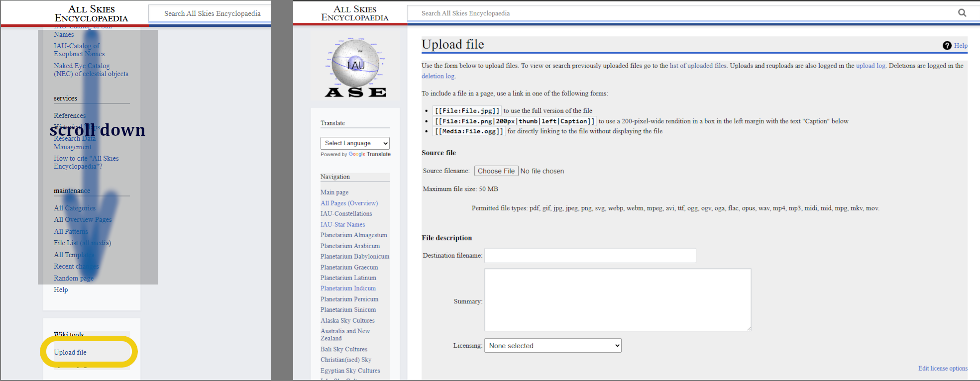Click the All Skies Encyclopaedia title logo
This screenshot has width=980, height=381.
coord(354,13)
